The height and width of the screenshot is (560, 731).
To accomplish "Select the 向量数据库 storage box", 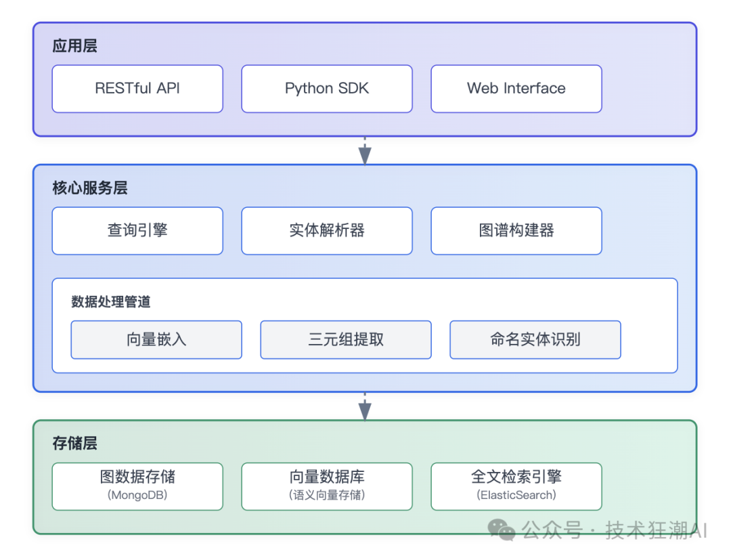I will [x=327, y=486].
